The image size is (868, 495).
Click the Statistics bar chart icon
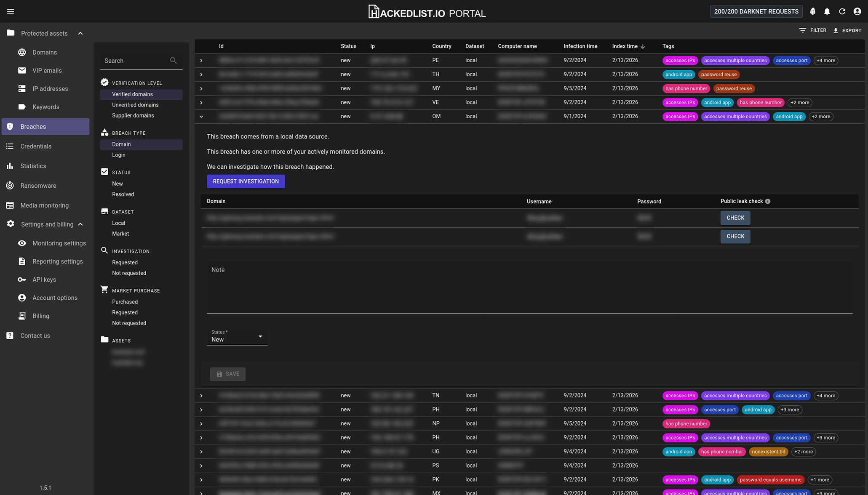pos(10,166)
